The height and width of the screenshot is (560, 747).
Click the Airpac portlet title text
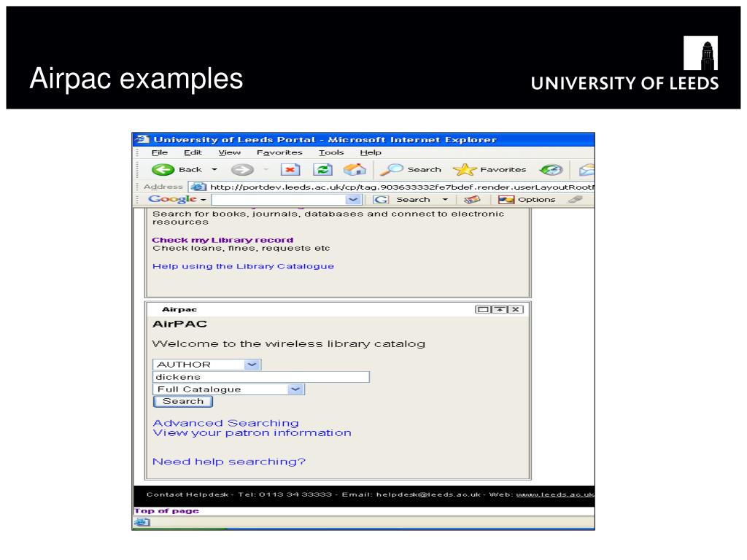(x=179, y=309)
